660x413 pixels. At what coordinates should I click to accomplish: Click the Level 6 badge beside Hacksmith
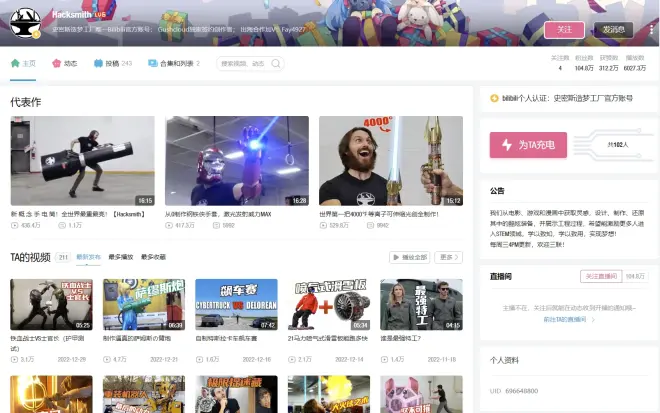pyautogui.click(x=100, y=15)
